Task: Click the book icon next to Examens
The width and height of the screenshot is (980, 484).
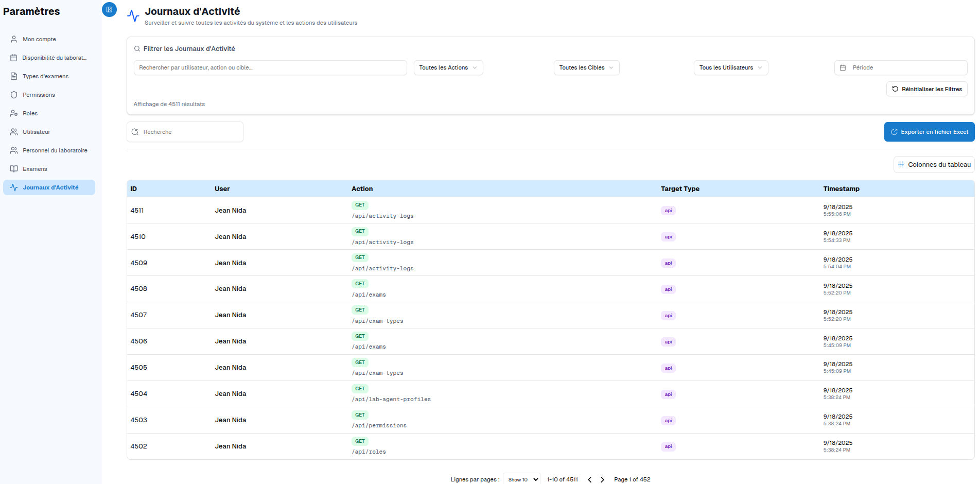Action: coord(14,169)
